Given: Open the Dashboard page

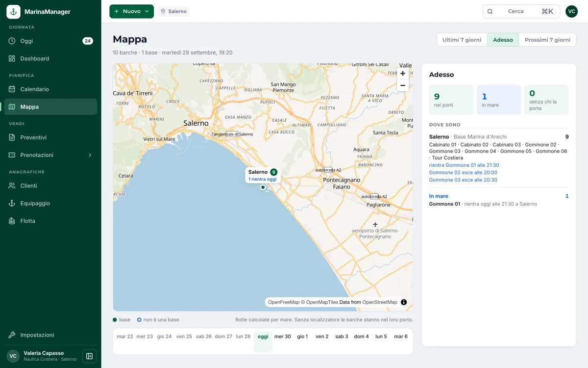Looking at the screenshot, I should (50, 58).
